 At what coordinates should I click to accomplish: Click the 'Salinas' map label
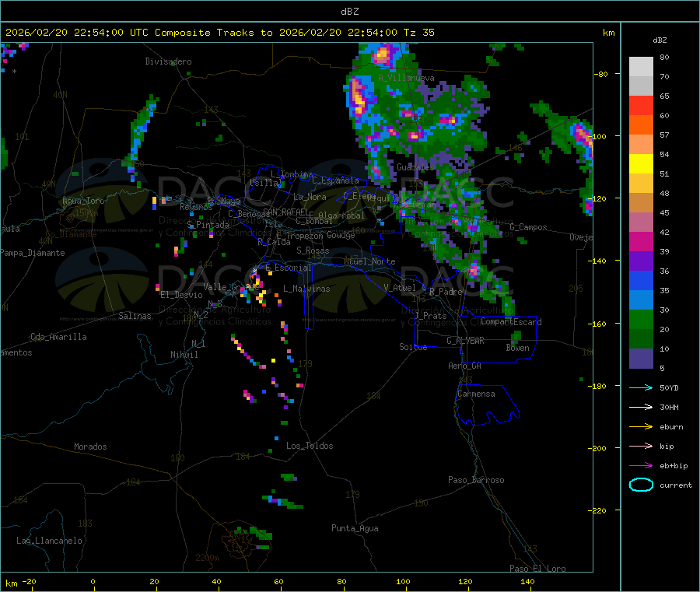coord(135,316)
